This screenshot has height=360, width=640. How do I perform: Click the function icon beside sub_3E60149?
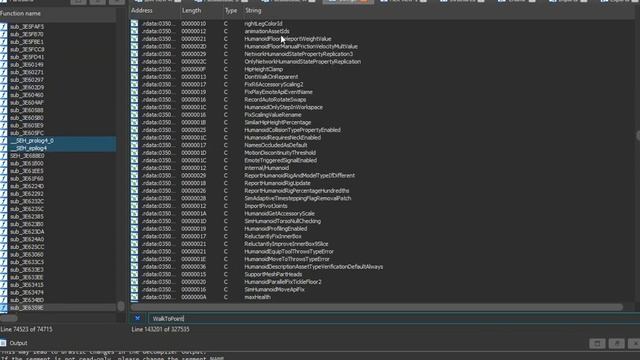[x=4, y=64]
